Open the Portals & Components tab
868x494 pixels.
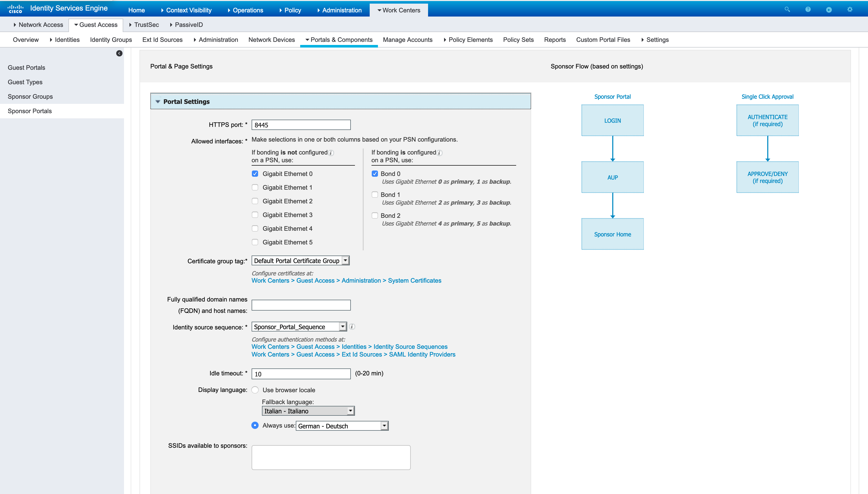(339, 40)
